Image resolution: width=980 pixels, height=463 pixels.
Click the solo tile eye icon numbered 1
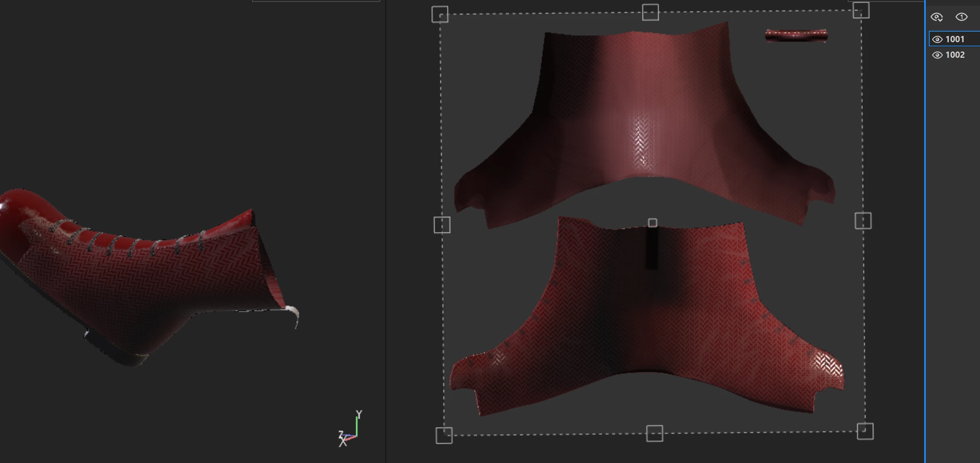961,17
